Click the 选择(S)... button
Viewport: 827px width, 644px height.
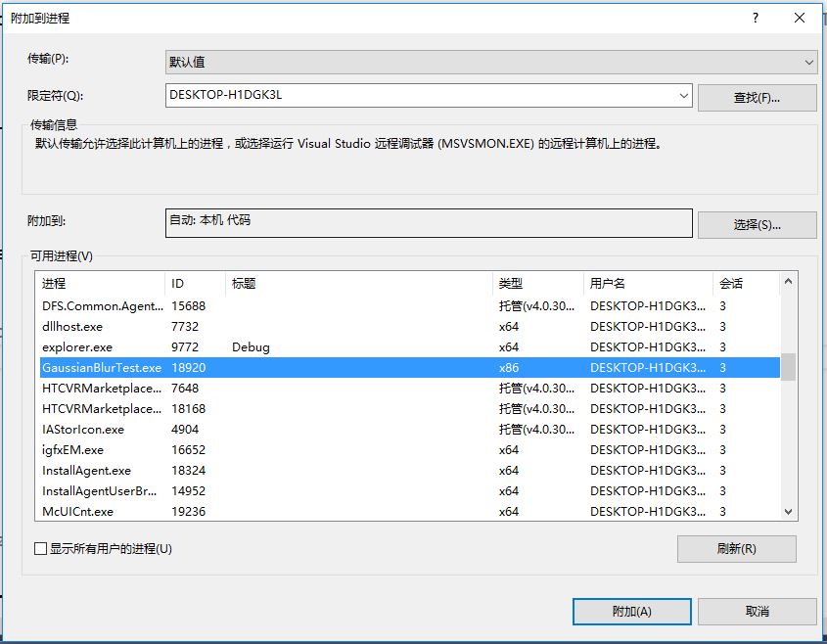757,225
